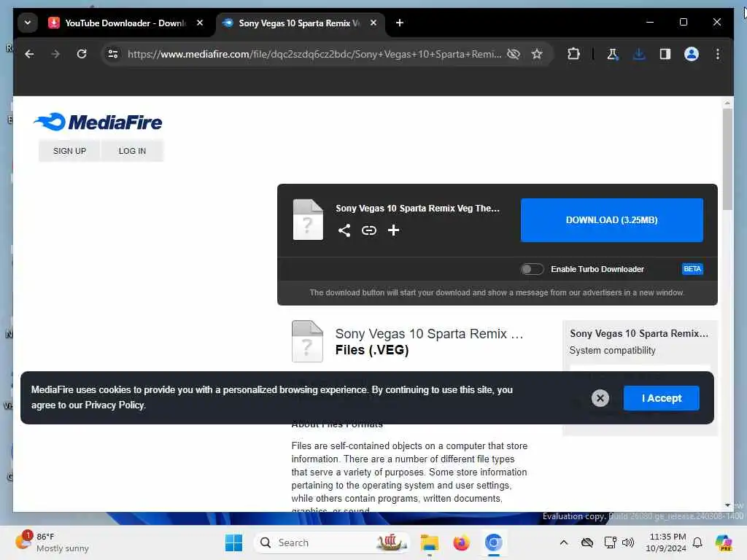Add file to account with plus icon
Image resolution: width=747 pixels, height=560 pixels.
[393, 230]
